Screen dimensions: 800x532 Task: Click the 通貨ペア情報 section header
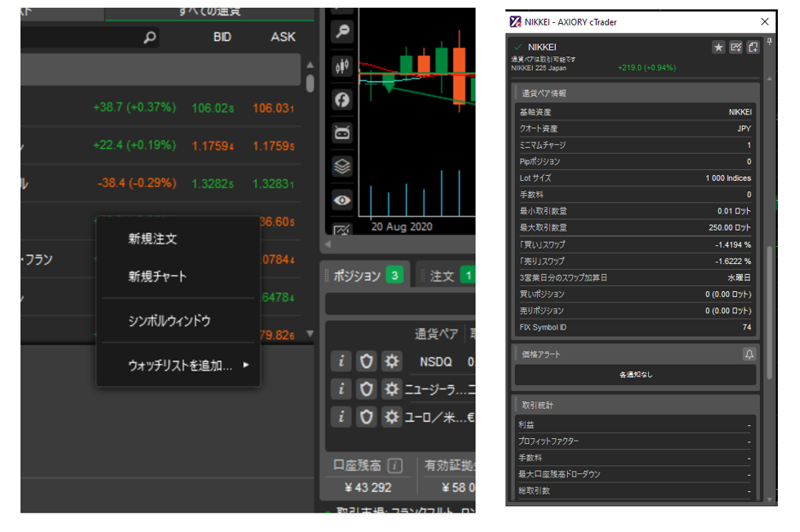[x=636, y=93]
